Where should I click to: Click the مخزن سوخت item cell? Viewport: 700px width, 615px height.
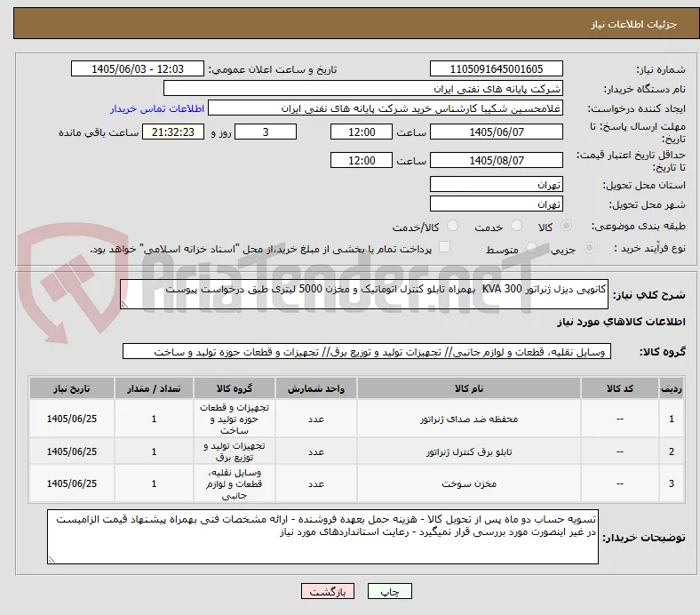point(469,483)
